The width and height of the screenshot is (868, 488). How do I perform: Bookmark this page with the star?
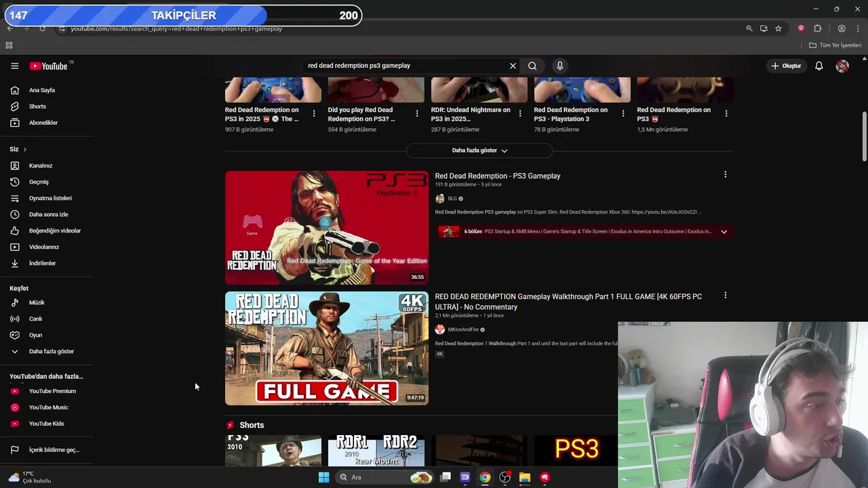coord(778,28)
